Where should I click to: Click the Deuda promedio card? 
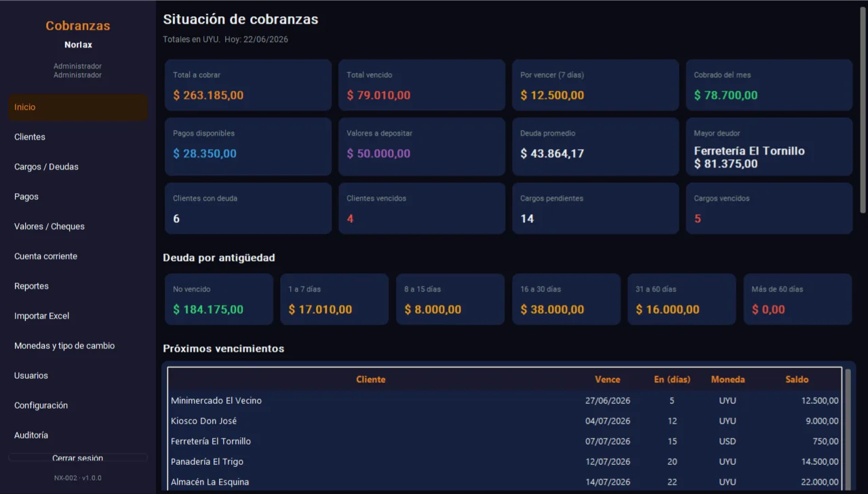coord(595,147)
